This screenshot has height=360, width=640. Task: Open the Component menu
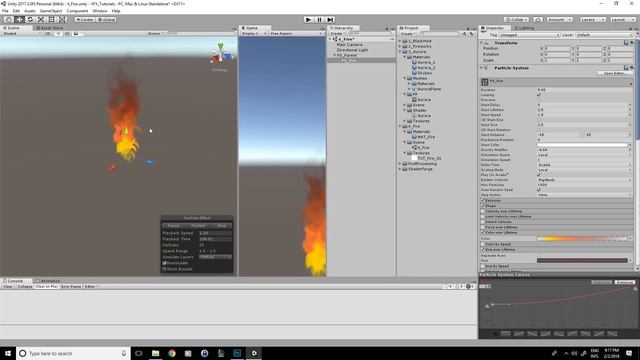point(77,11)
